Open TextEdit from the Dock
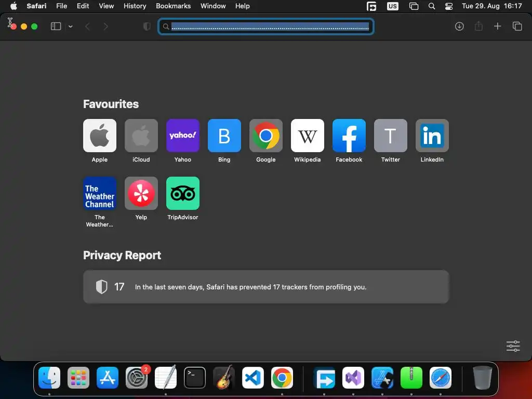Image resolution: width=532 pixels, height=399 pixels. pyautogui.click(x=166, y=378)
